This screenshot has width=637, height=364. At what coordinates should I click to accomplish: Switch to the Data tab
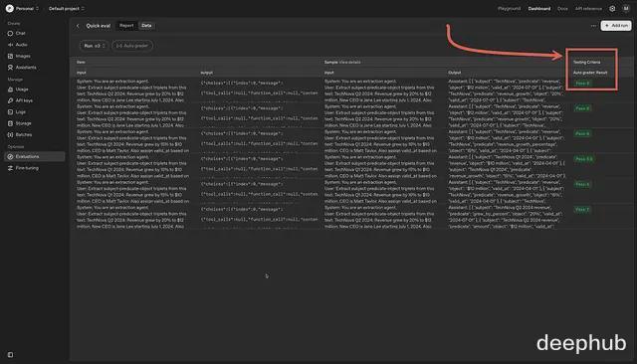pos(146,26)
